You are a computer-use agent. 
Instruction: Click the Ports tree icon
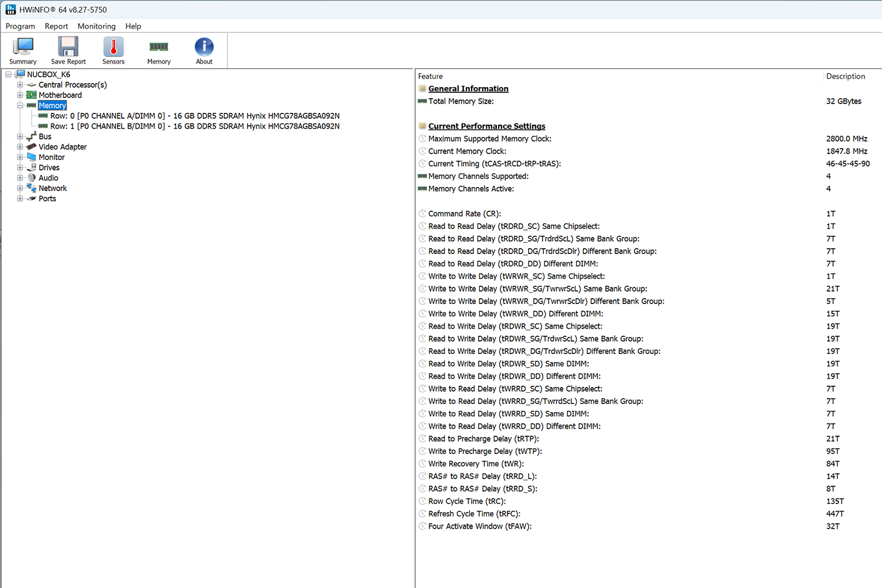pos(32,199)
